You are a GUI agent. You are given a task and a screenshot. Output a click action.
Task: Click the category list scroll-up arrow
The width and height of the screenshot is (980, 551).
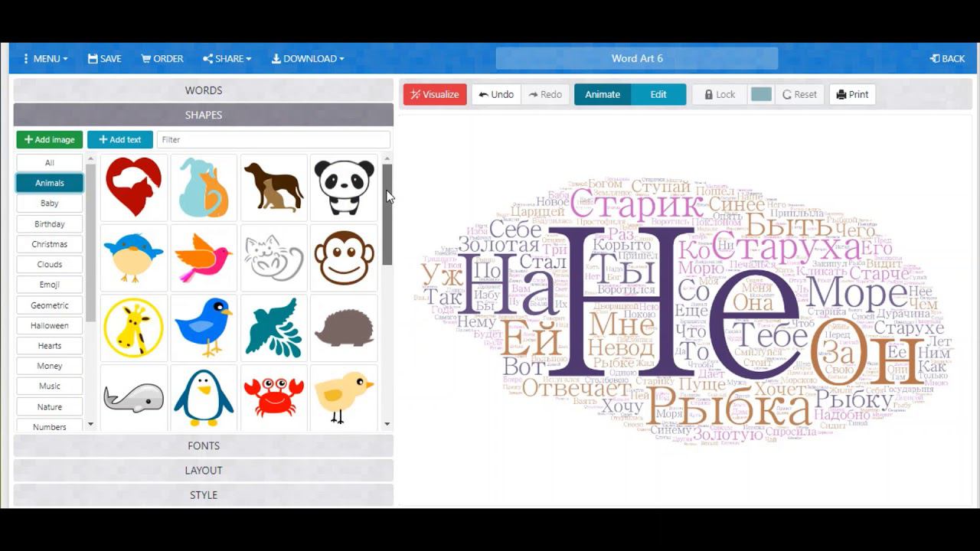point(90,159)
